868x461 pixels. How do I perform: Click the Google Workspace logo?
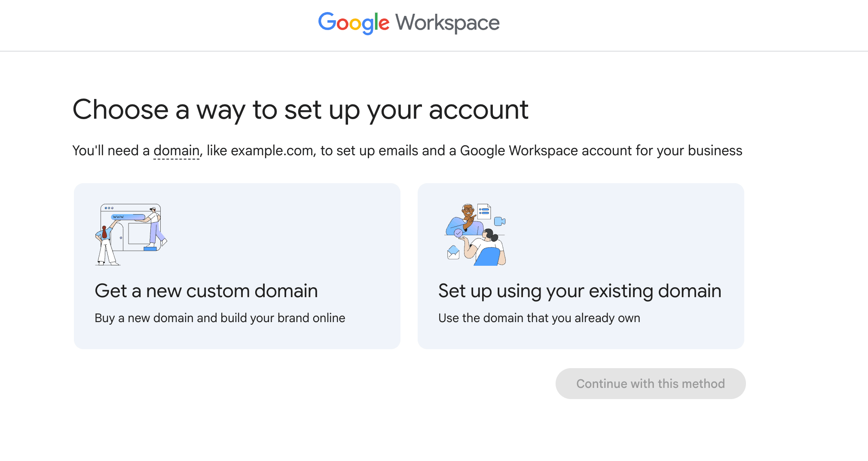(x=409, y=23)
